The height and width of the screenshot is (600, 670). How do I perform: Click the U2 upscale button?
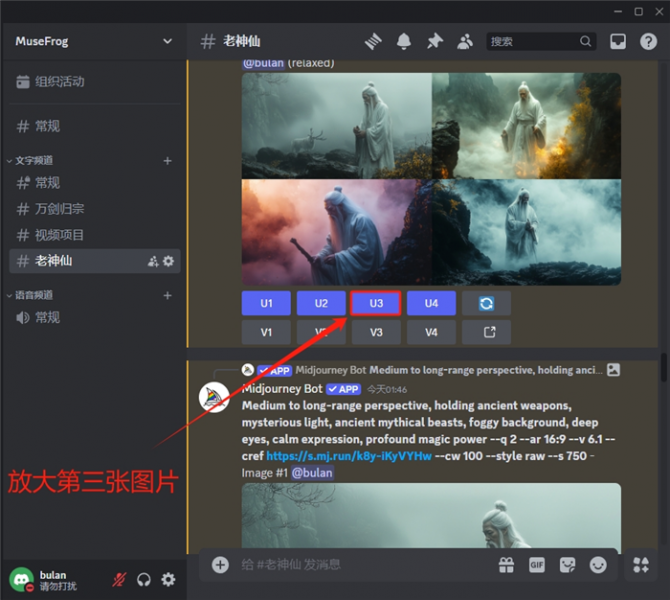point(321,303)
